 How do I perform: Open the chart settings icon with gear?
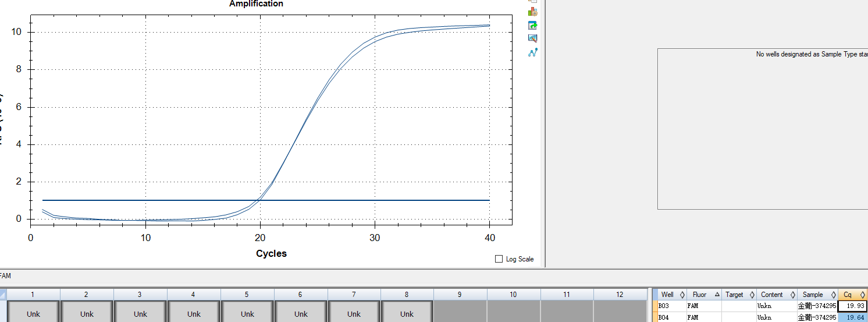(532, 12)
